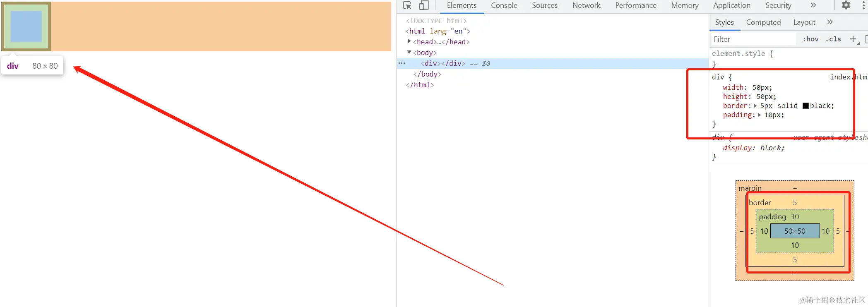The image size is (868, 307).
Task: Expand the padding shorthand property
Action: [760, 115]
